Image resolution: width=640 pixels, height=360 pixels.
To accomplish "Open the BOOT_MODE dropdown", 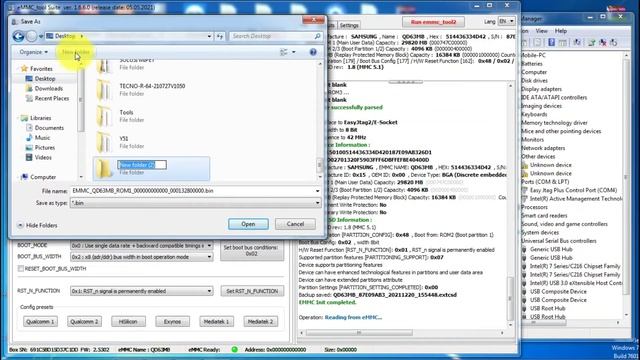I will 209,246.
